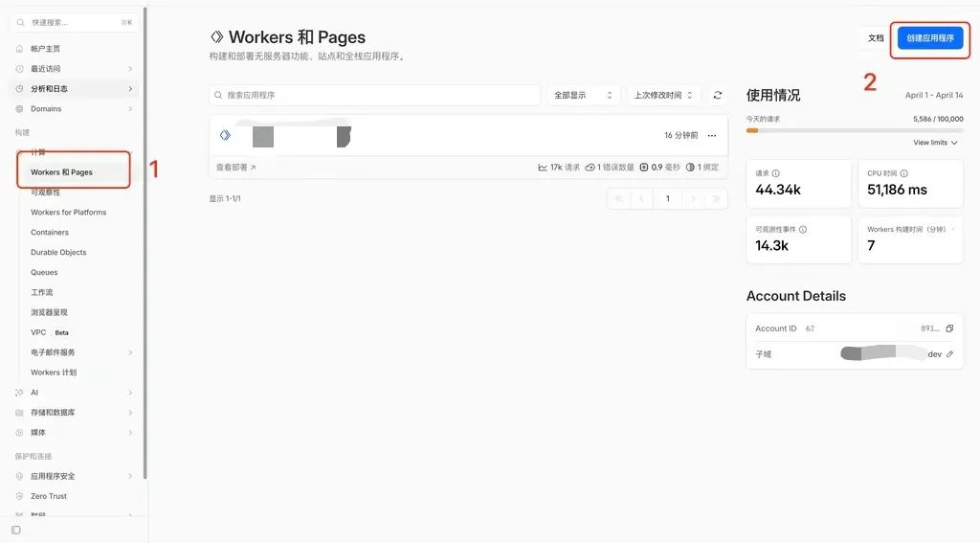Screen dimensions: 980x543
Task: Click the 搜索应用程序 search field
Action: click(375, 95)
